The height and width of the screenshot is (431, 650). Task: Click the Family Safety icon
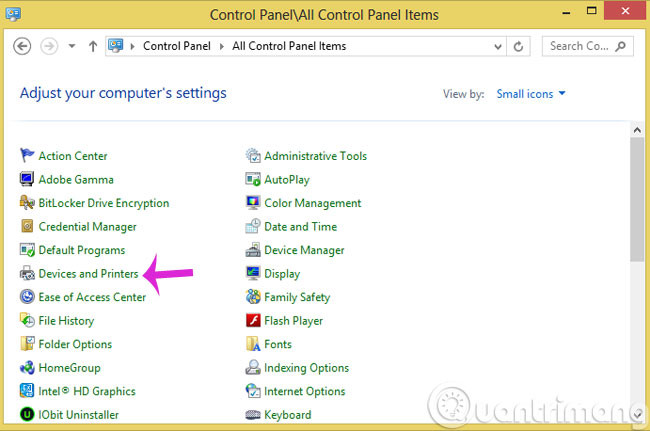point(254,297)
